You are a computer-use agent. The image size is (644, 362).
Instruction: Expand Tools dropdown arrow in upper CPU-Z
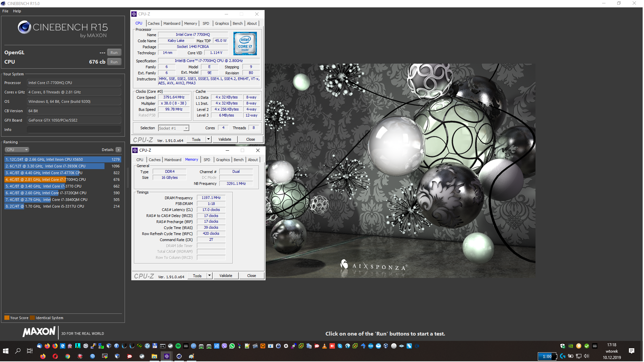(x=209, y=140)
